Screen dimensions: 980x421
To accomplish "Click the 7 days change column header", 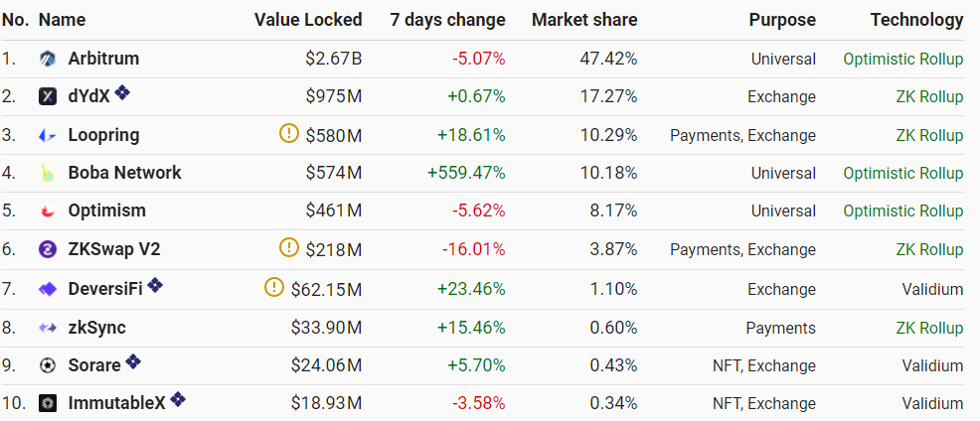I will (447, 20).
